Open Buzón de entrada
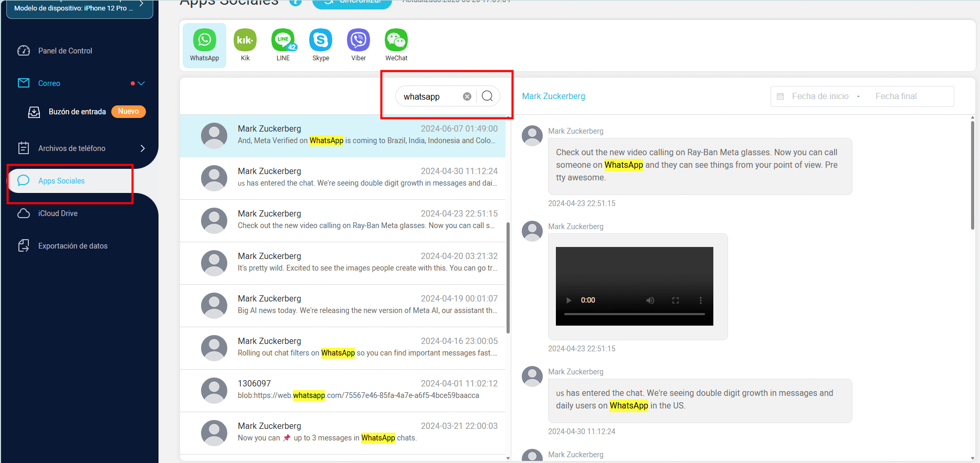980x463 pixels. click(x=77, y=112)
